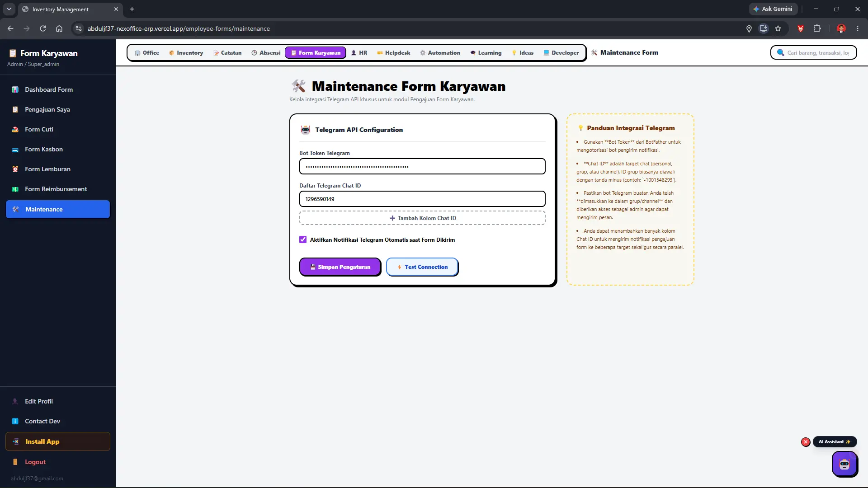Open the AI chatbot robot icon
Viewport: 868px width, 488px height.
click(x=844, y=464)
